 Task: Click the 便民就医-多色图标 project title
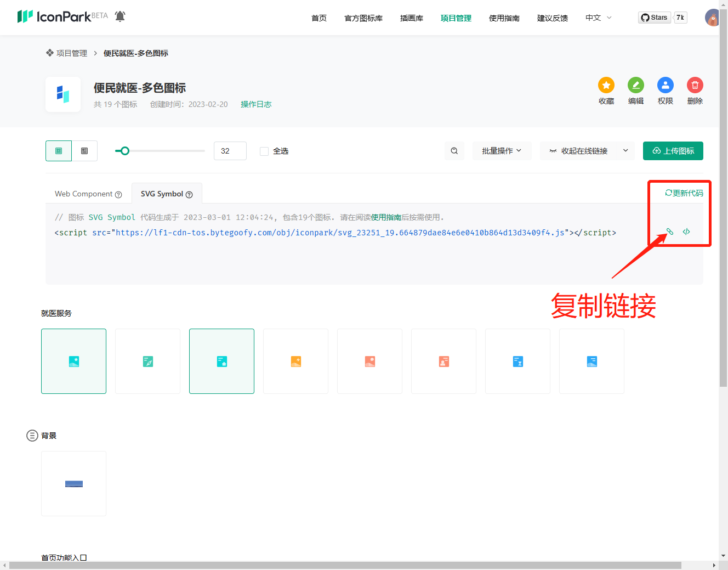(x=140, y=88)
